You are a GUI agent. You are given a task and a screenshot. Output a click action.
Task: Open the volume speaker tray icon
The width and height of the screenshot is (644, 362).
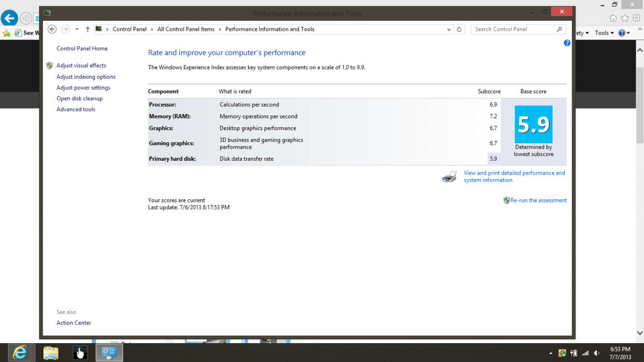point(597,353)
